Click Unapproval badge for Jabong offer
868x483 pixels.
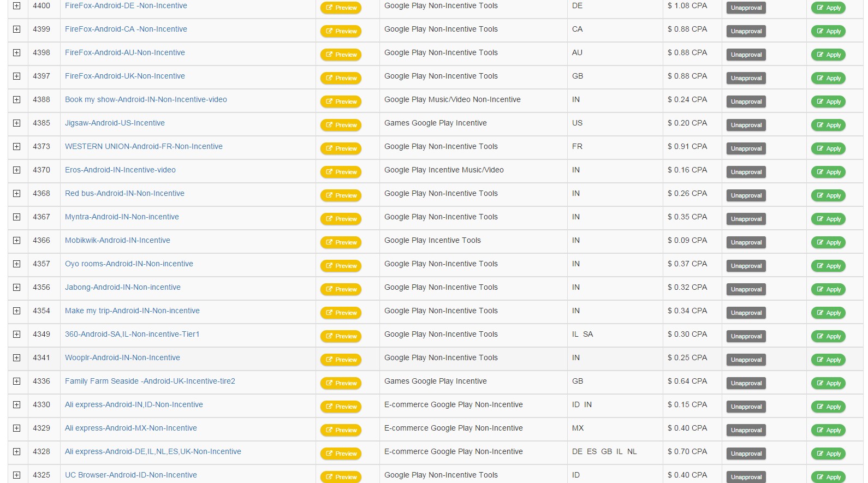point(746,289)
